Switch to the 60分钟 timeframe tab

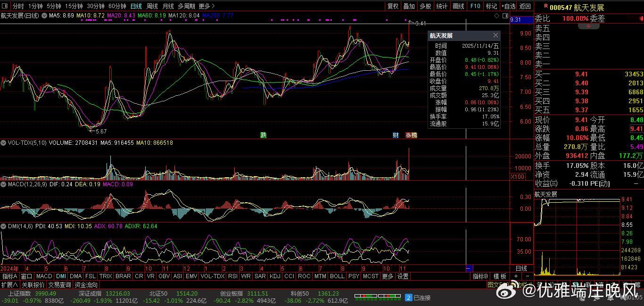(x=117, y=6)
